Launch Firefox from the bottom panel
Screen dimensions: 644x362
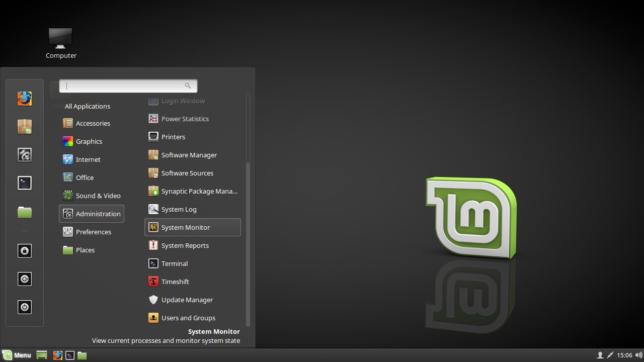pos(58,355)
